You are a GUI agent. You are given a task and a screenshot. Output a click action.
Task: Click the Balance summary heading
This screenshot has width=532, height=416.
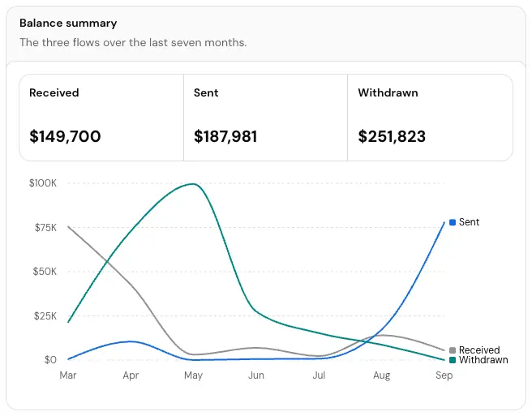coord(68,23)
